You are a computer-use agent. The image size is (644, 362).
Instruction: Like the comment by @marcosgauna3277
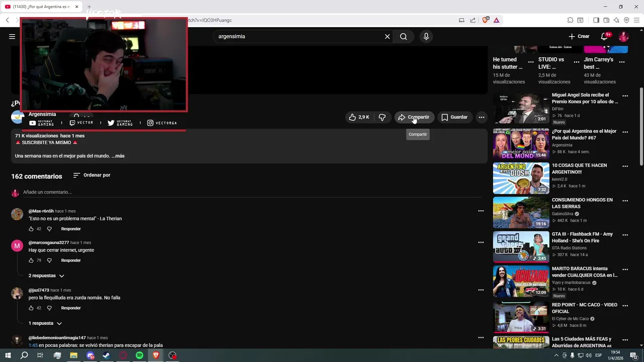click(31, 260)
